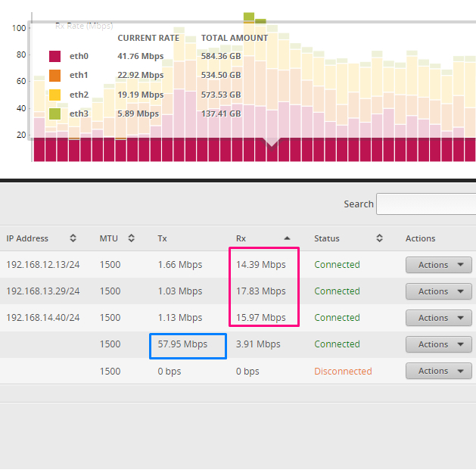
Task: Click the eth0 crimson legend swatch
Action: pos(55,56)
